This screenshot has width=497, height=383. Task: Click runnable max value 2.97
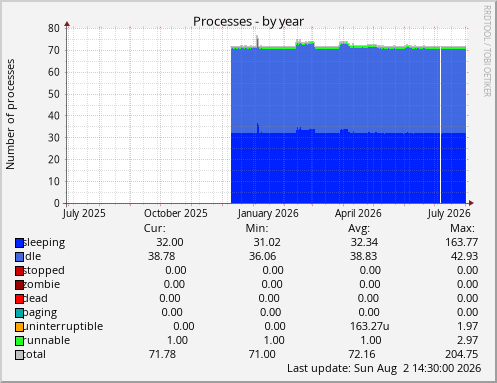468,340
